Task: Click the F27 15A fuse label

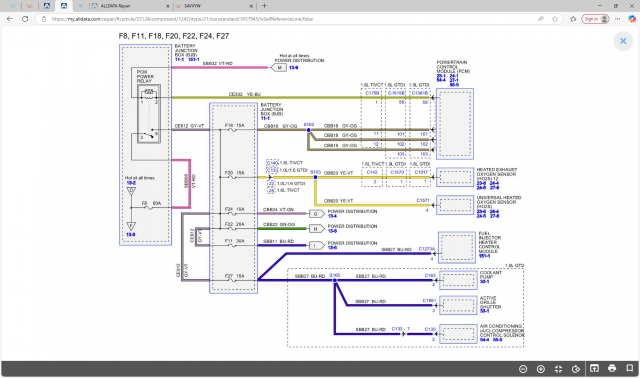Action: [x=235, y=276]
